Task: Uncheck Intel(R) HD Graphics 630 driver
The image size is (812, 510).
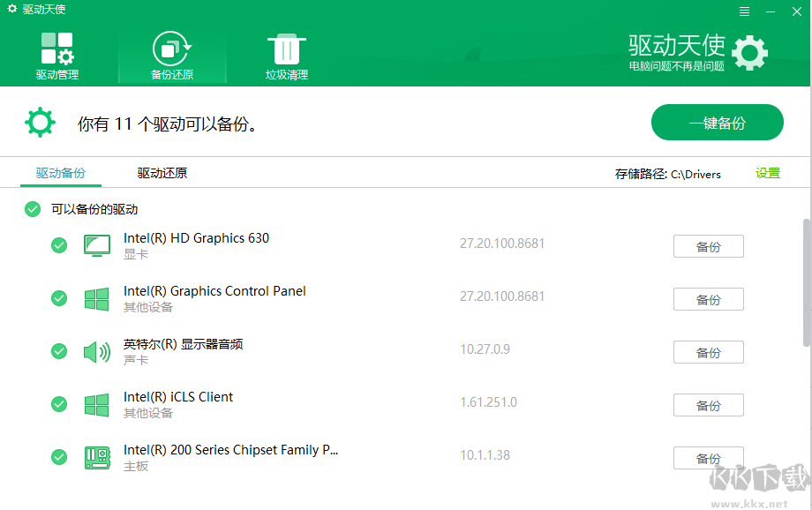Action: tap(59, 245)
